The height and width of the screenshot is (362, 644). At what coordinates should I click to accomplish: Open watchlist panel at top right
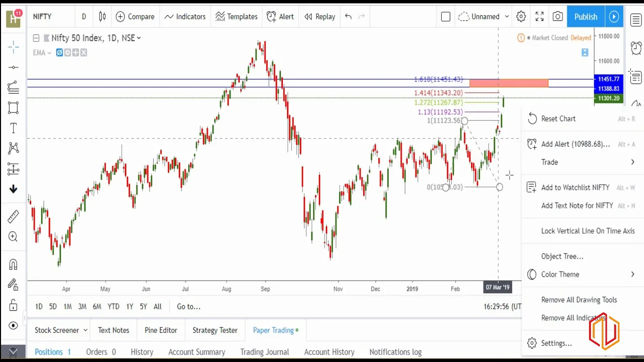636,20
